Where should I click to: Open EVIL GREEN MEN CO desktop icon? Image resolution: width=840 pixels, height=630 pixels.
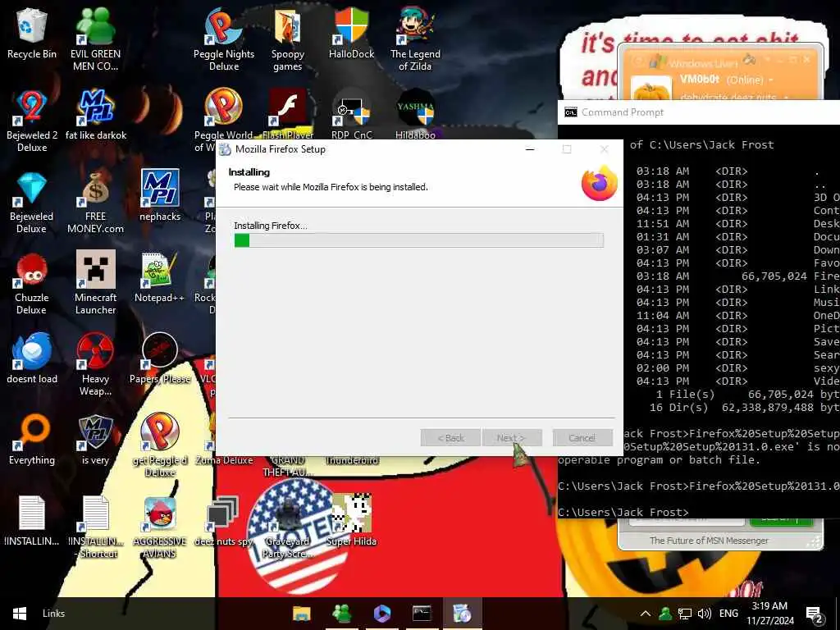95,39
